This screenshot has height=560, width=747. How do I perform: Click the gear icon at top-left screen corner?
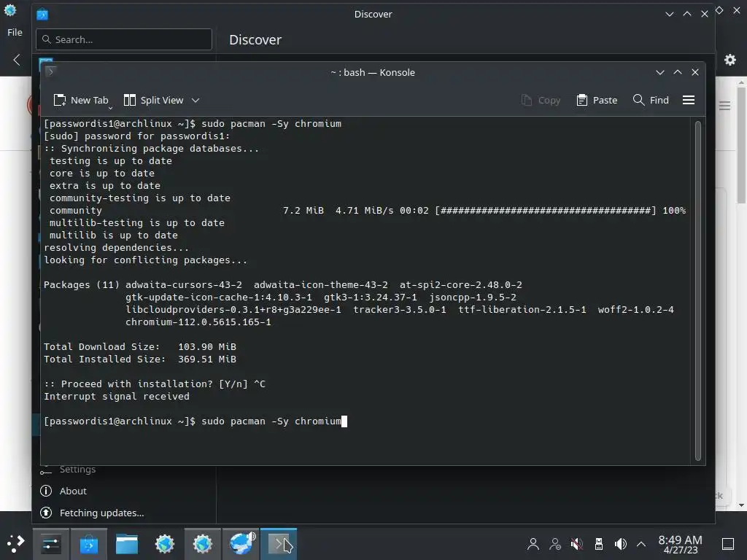point(10,10)
